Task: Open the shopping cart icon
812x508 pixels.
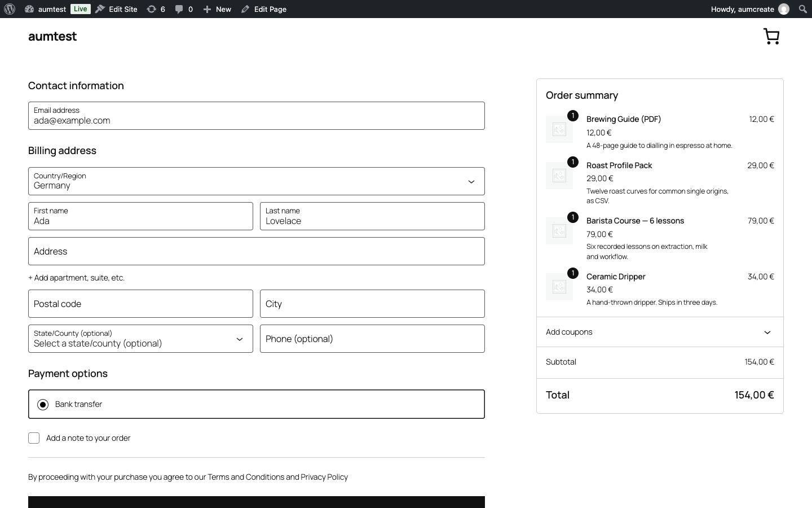Action: coord(771,36)
